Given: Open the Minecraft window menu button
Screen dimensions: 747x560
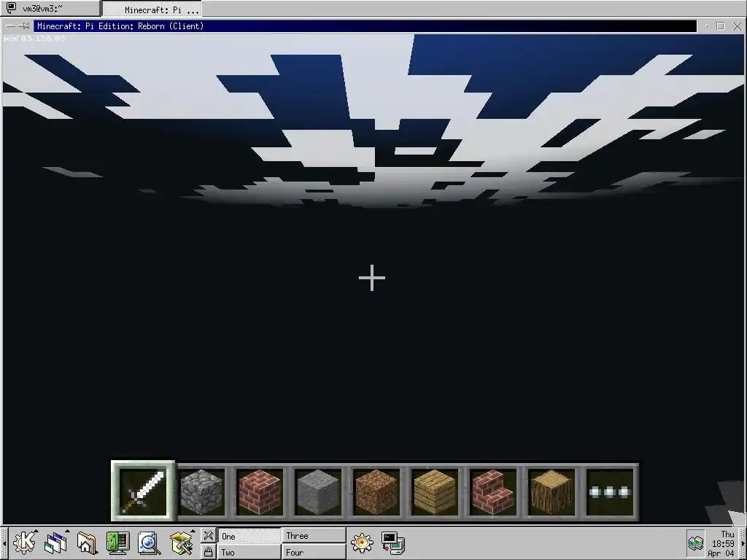Looking at the screenshot, I should (10, 26).
